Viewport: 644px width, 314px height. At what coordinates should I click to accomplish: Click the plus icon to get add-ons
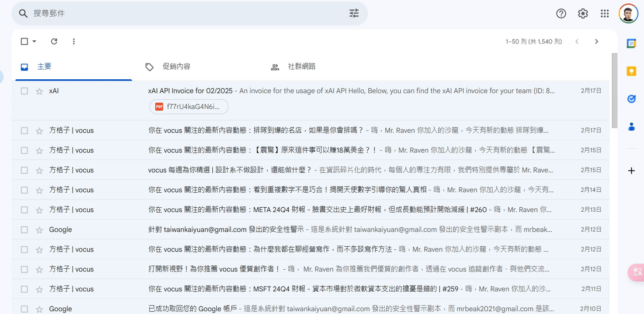[631, 171]
